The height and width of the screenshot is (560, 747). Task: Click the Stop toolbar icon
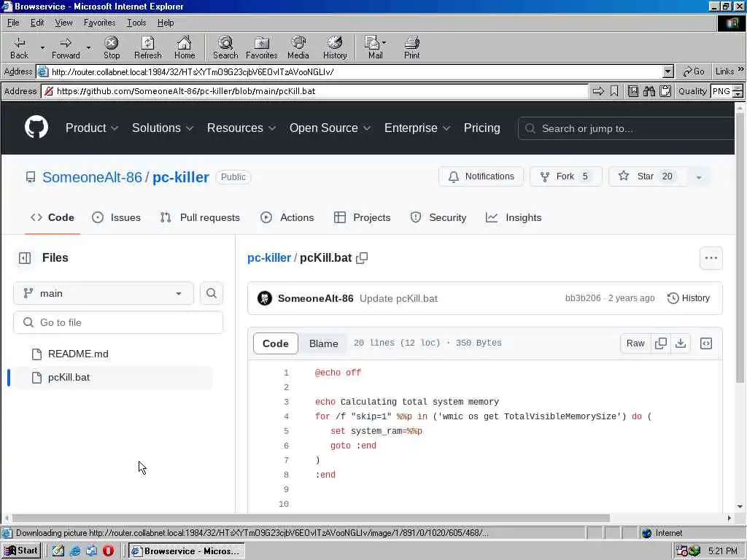click(x=112, y=47)
